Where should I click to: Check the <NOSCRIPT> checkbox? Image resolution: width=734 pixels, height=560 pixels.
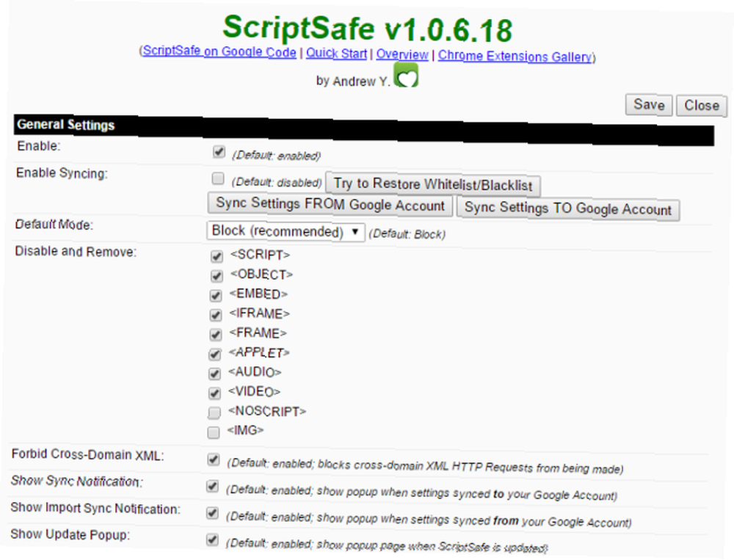pyautogui.click(x=214, y=412)
